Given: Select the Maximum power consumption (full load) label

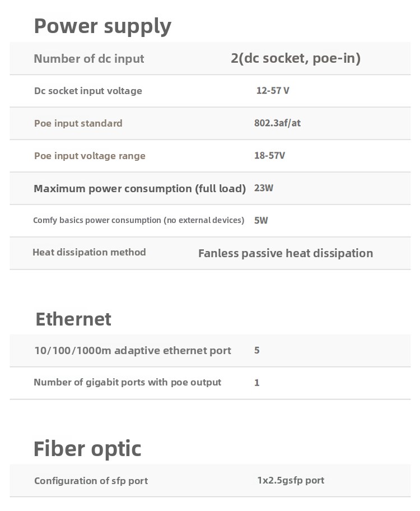Looking at the screenshot, I should [x=139, y=188].
